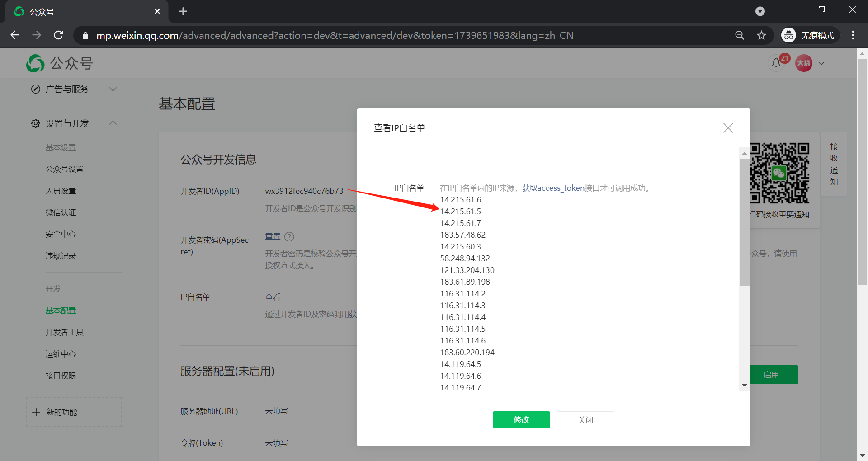Click the 无痕模式 incognito indicator
Screen dimensions: 868x461
(810, 35)
